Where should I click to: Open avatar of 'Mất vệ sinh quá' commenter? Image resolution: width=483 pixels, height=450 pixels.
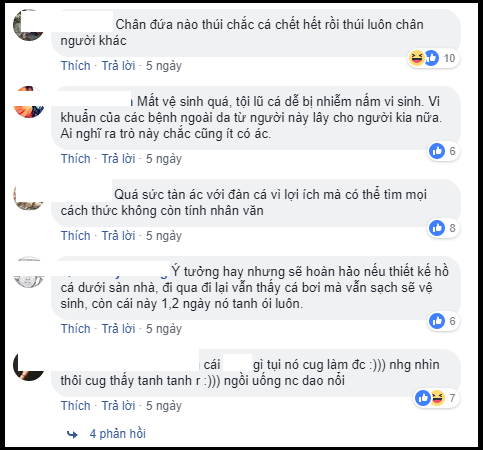(29, 102)
